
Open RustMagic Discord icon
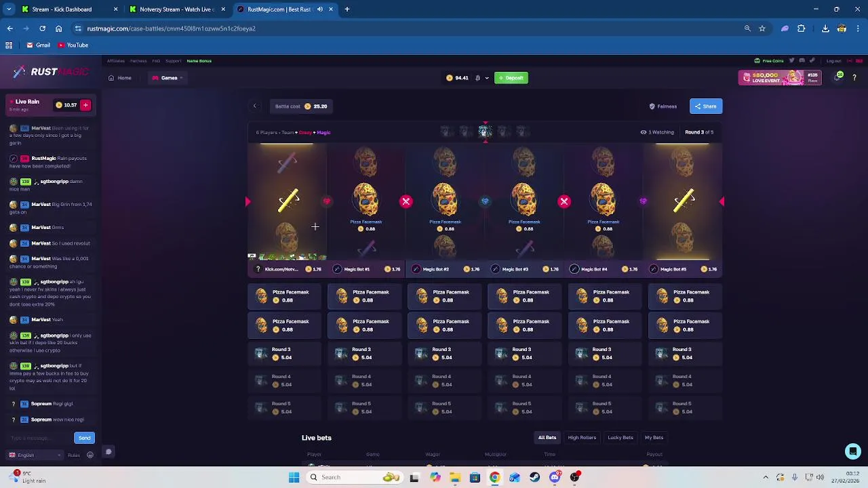click(802, 61)
